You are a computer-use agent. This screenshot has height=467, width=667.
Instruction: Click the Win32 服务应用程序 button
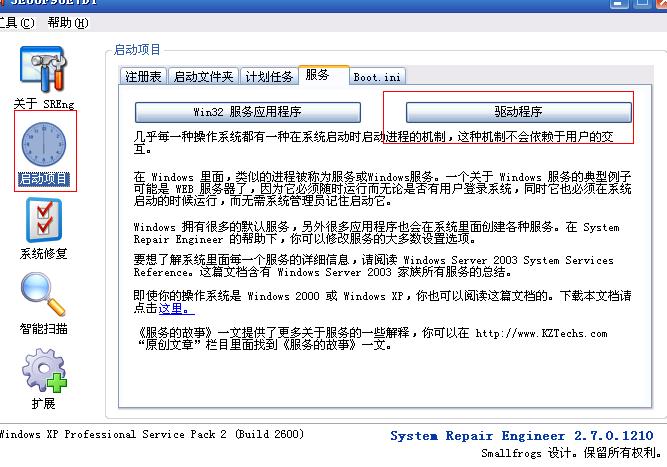tap(248, 112)
